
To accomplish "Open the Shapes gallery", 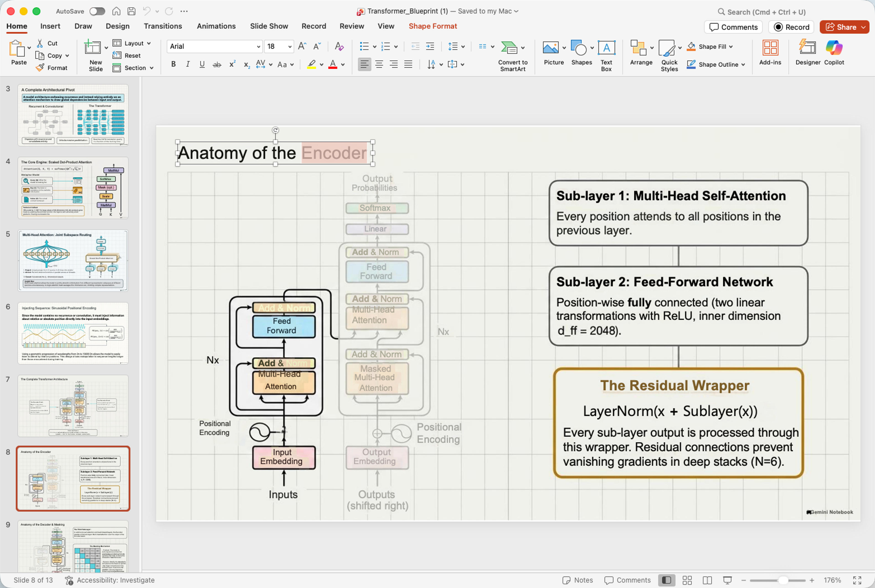I will 578,48.
